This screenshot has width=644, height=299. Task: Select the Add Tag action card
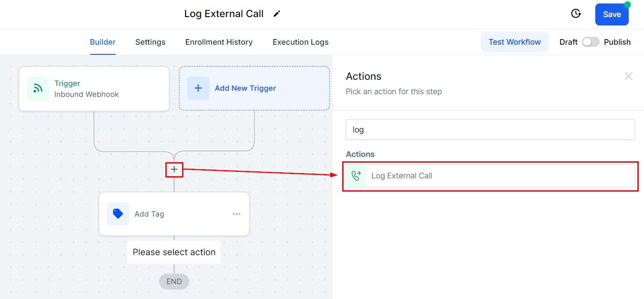[x=174, y=214]
